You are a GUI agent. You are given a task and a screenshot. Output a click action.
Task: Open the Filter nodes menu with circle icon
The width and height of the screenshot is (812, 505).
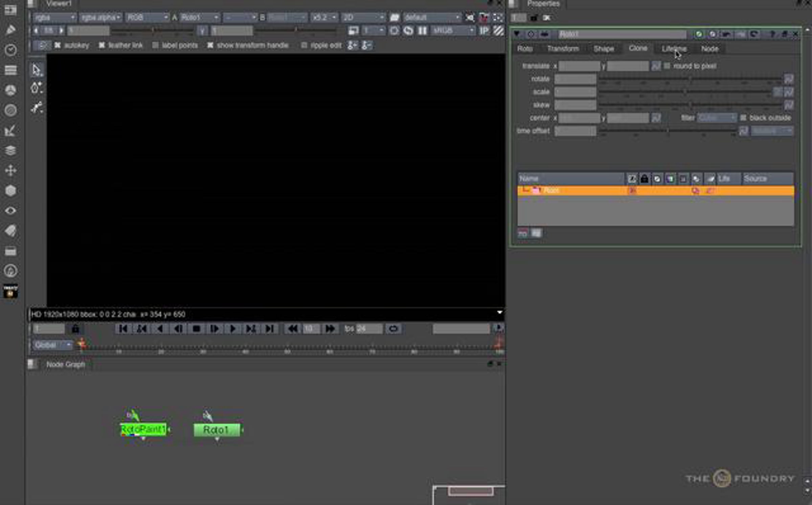pyautogui.click(x=10, y=110)
